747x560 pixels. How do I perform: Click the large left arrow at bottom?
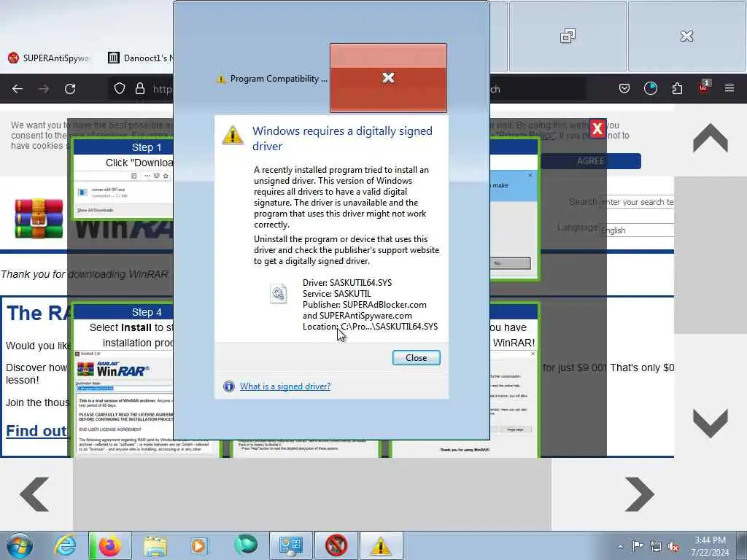pyautogui.click(x=34, y=494)
